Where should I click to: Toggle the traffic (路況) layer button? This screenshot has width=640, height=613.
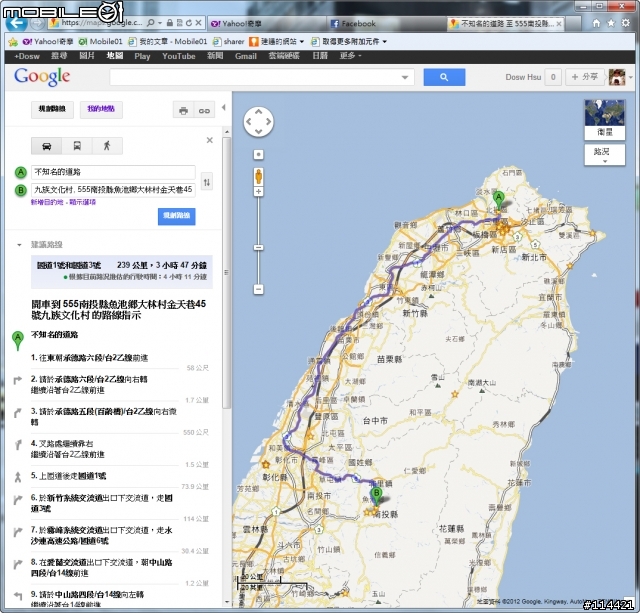pyautogui.click(x=604, y=154)
